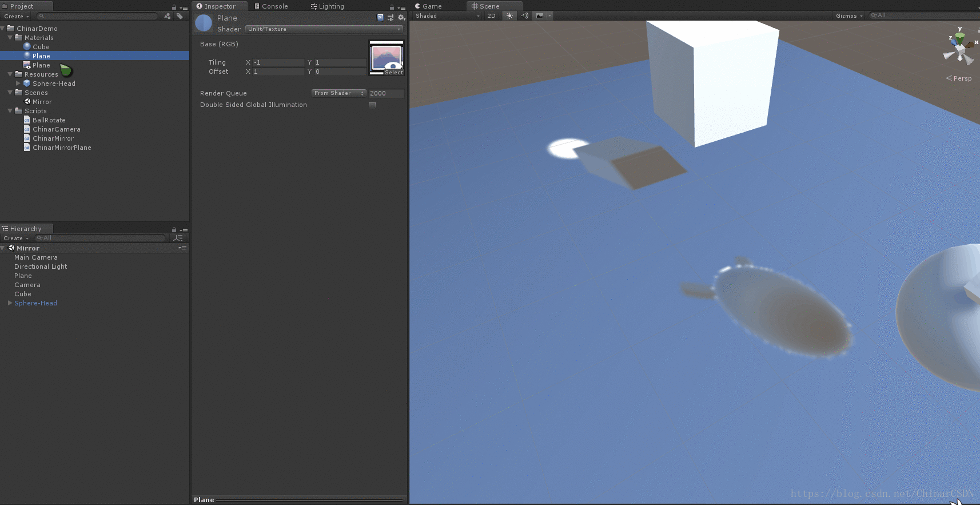980x505 pixels.
Task: Click Select button on Base texture slot
Action: (394, 73)
